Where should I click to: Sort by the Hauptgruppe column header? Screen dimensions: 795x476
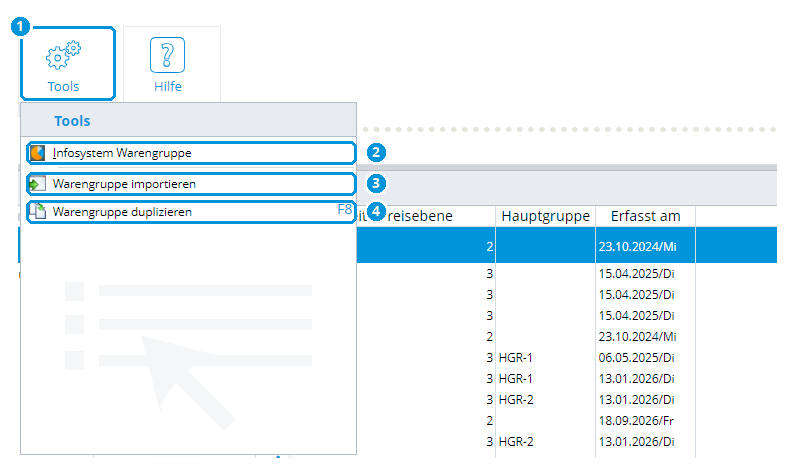546,216
